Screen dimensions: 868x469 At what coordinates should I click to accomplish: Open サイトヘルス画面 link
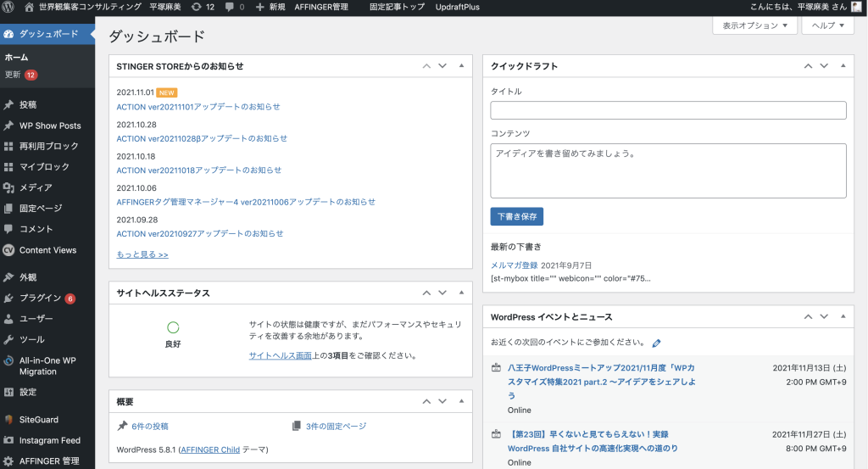280,355
